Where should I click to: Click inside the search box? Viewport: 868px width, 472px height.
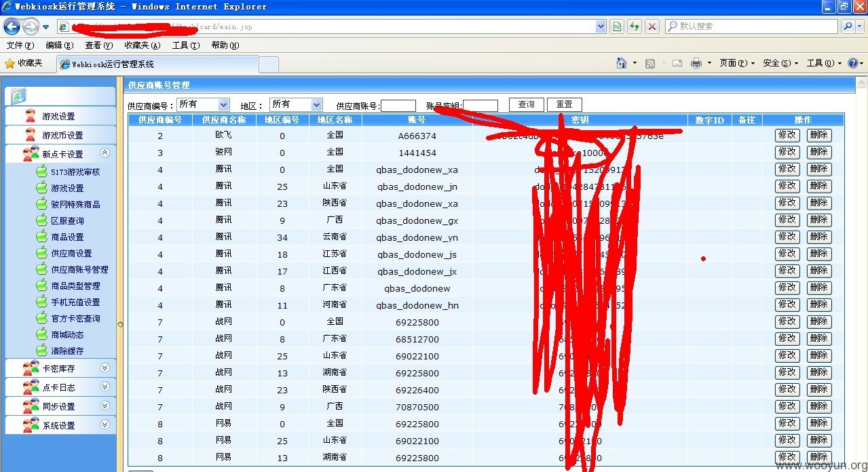coord(751,26)
